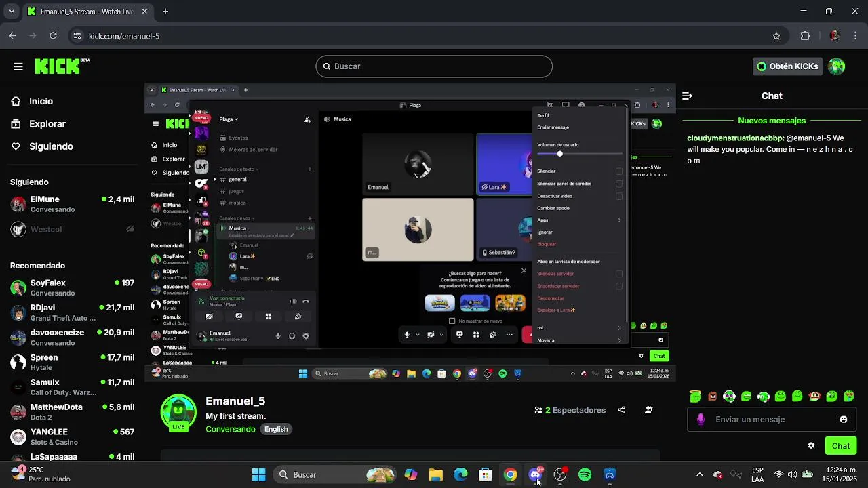Click the moderator user icon beside the share icon
Image resolution: width=868 pixels, height=488 pixels.
click(649, 410)
